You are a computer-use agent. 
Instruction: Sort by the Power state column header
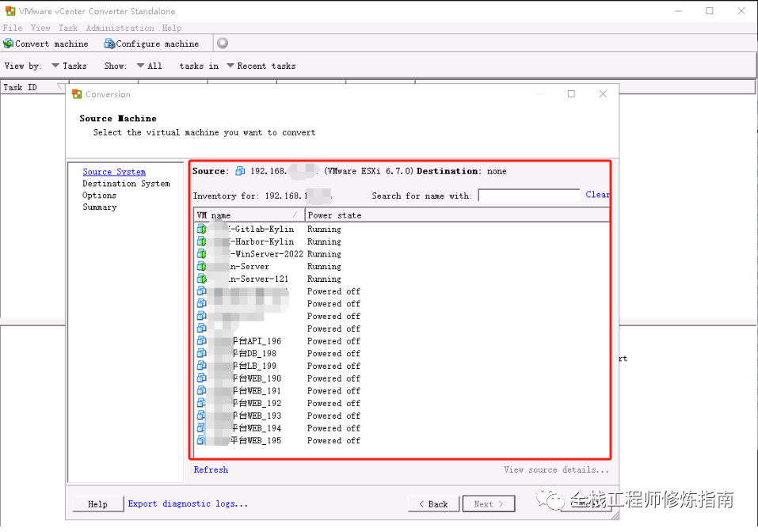pos(457,215)
